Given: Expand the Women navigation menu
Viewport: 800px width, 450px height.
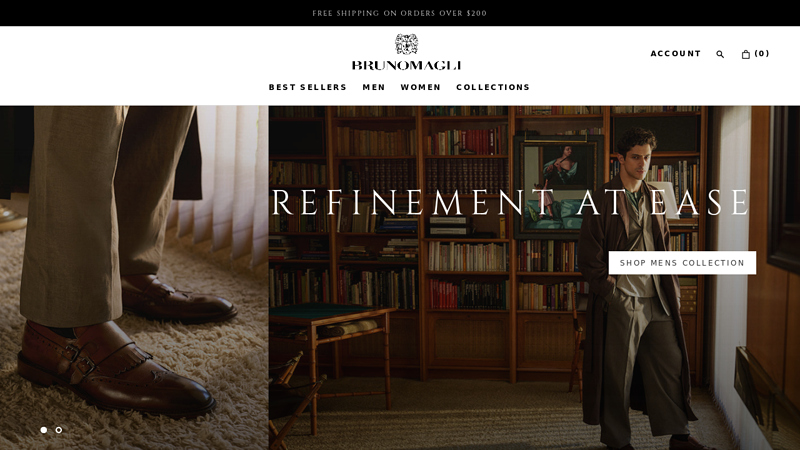Looking at the screenshot, I should [x=420, y=87].
